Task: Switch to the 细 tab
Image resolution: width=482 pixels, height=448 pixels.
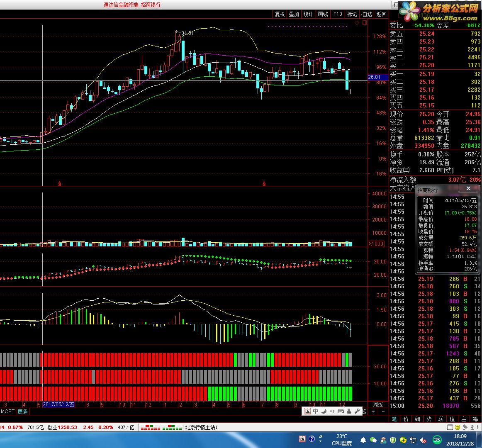Action: coord(417,419)
